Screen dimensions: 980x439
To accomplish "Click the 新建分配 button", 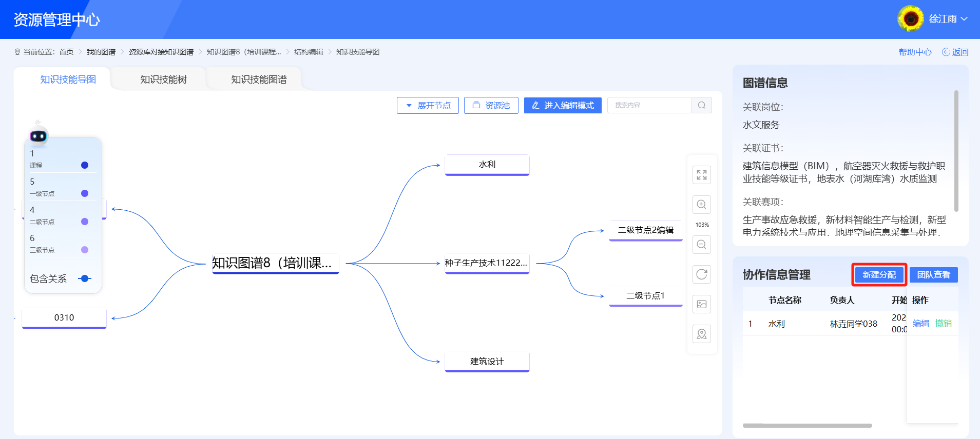I will tap(879, 275).
